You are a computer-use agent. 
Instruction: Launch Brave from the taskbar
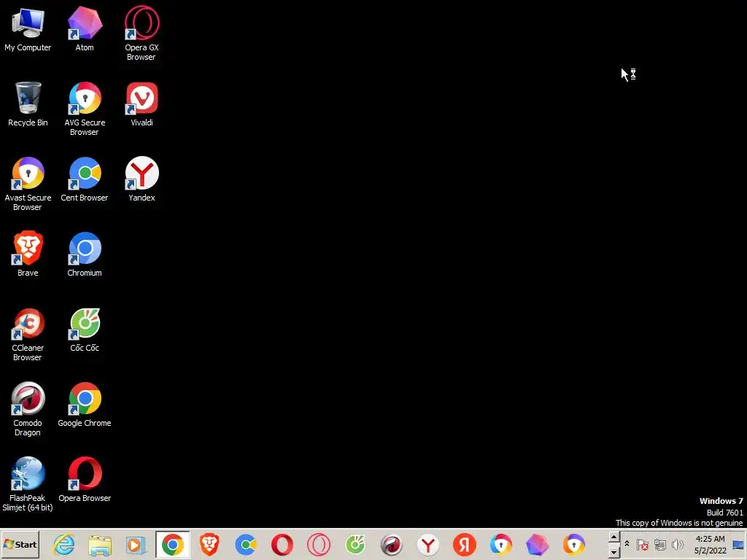pos(209,545)
